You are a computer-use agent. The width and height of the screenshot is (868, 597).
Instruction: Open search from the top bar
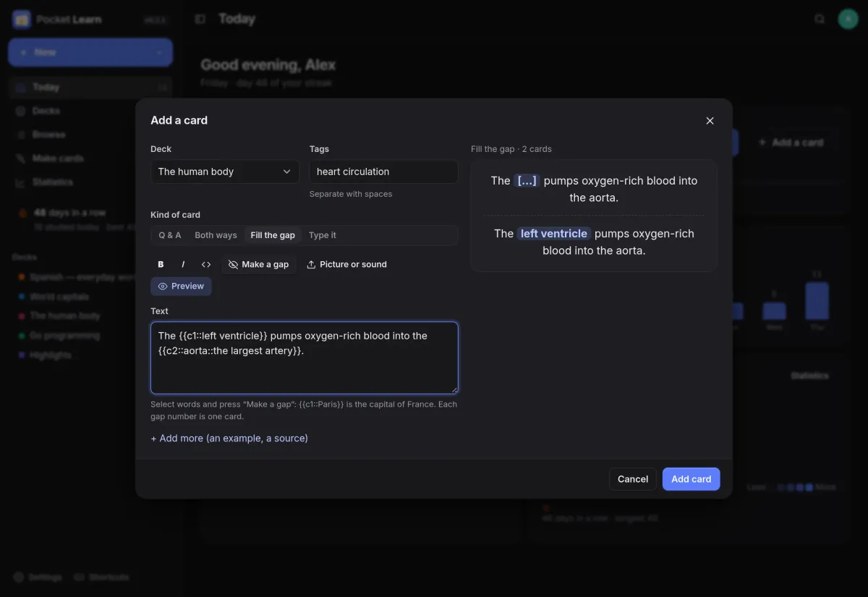click(x=820, y=20)
